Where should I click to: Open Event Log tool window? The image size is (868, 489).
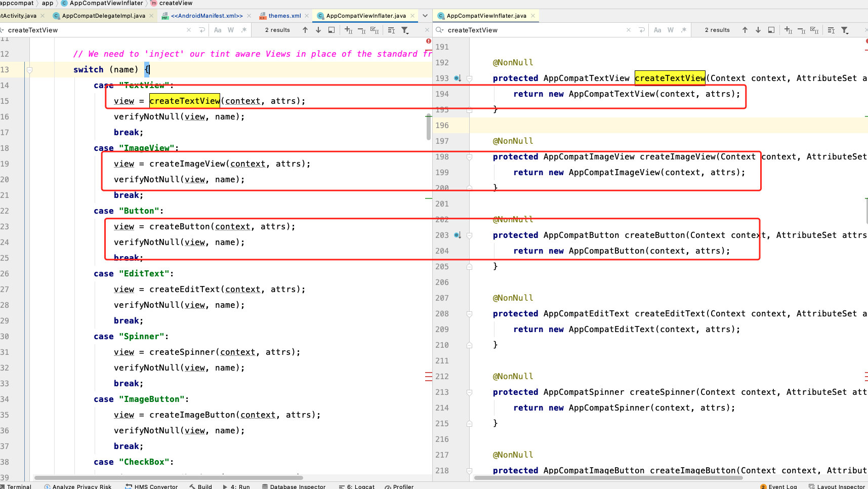pos(778,486)
